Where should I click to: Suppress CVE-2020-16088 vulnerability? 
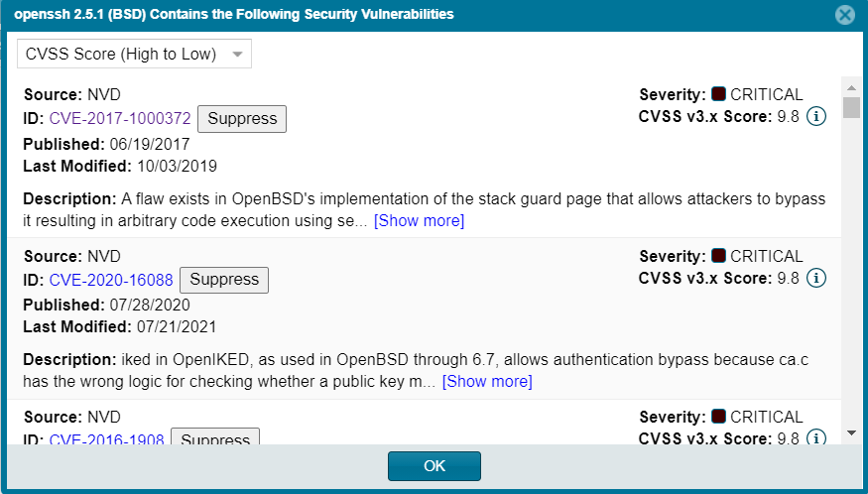(x=224, y=280)
